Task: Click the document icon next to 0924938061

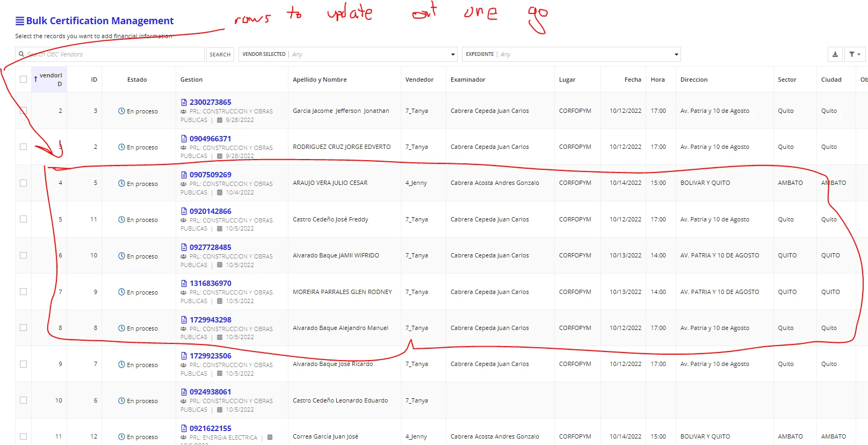Action: click(184, 392)
